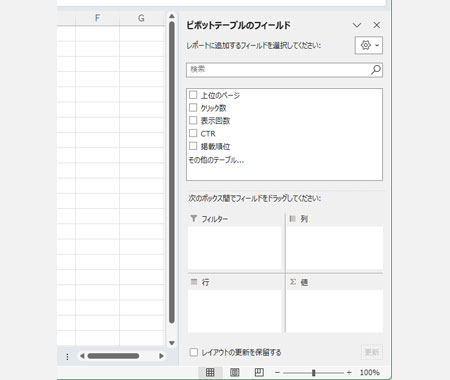Screen dimensions: 450x380
Task: Check the クリック数 field
Action: (x=193, y=108)
